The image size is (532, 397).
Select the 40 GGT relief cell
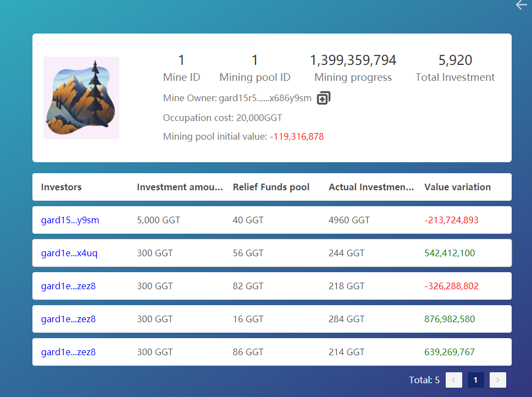248,220
